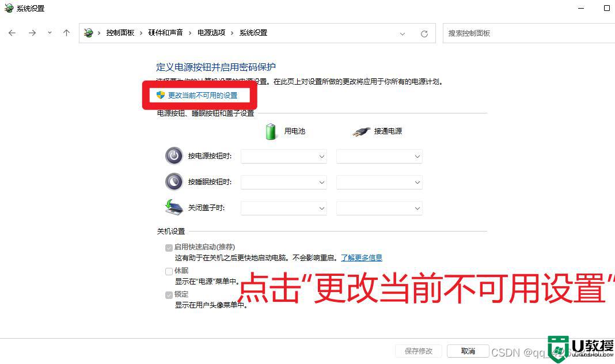
Task: Go up one level with up arrow
Action: (x=66, y=33)
